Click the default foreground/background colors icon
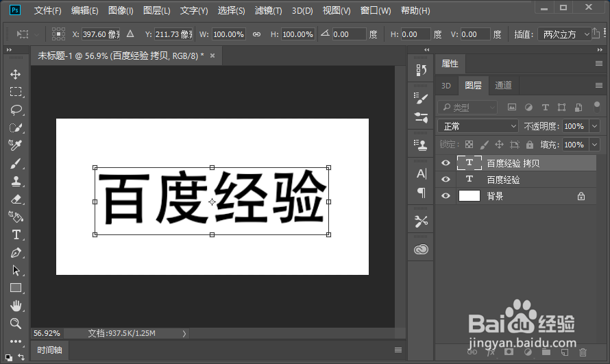 point(8,356)
